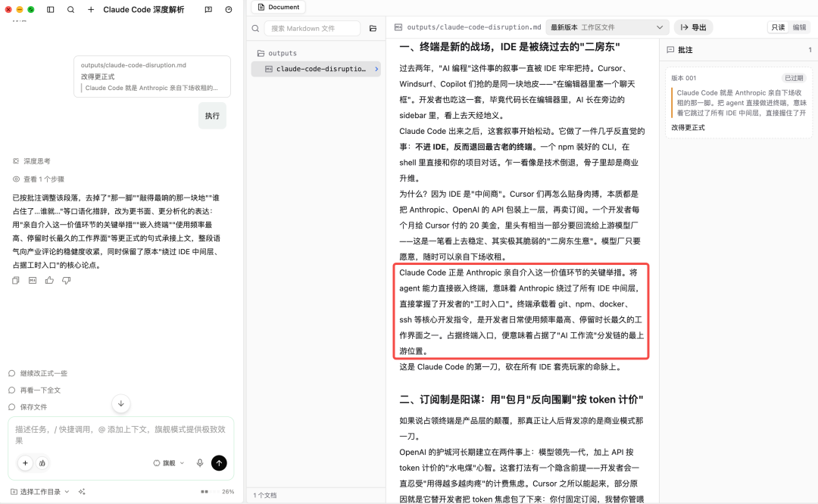Click the 26% context usage indicator
The image size is (818, 504).
point(218,491)
